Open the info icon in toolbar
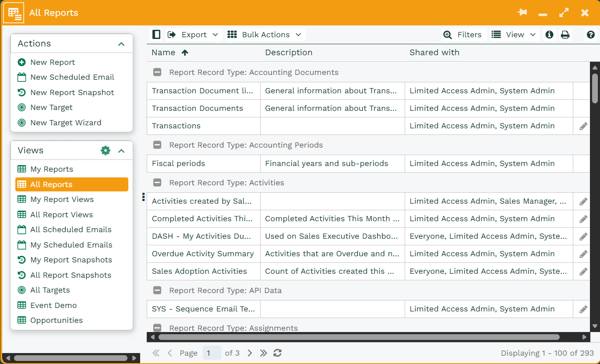 [x=549, y=35]
